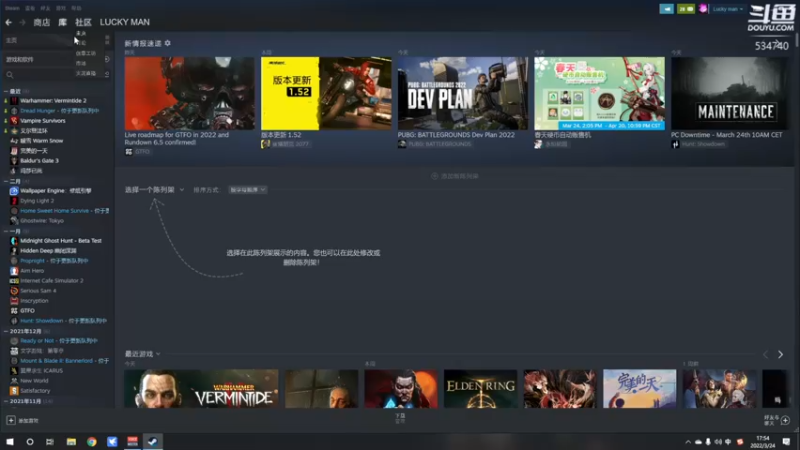Click the Steam taskbar icon
This screenshot has height=450, width=800.
point(153,442)
